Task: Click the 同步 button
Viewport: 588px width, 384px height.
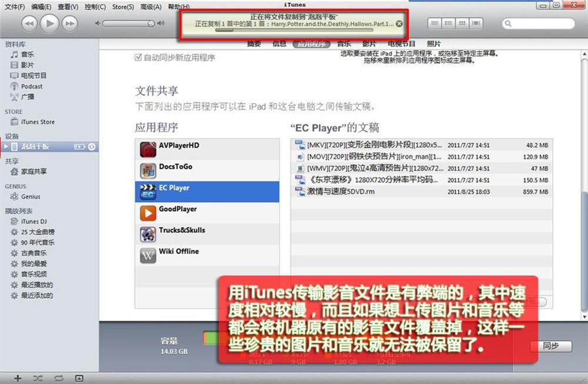Action: (552, 346)
